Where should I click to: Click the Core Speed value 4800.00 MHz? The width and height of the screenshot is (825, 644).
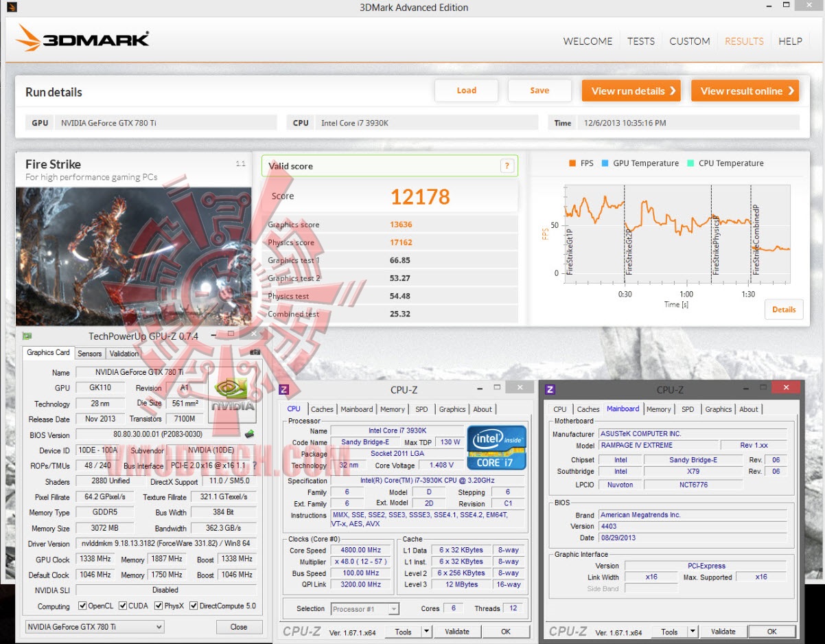click(x=361, y=550)
